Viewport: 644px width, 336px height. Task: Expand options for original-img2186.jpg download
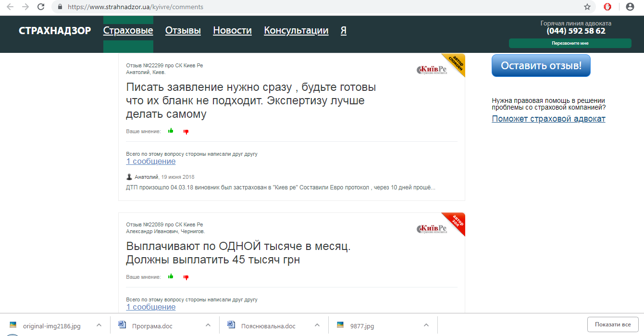point(99,325)
